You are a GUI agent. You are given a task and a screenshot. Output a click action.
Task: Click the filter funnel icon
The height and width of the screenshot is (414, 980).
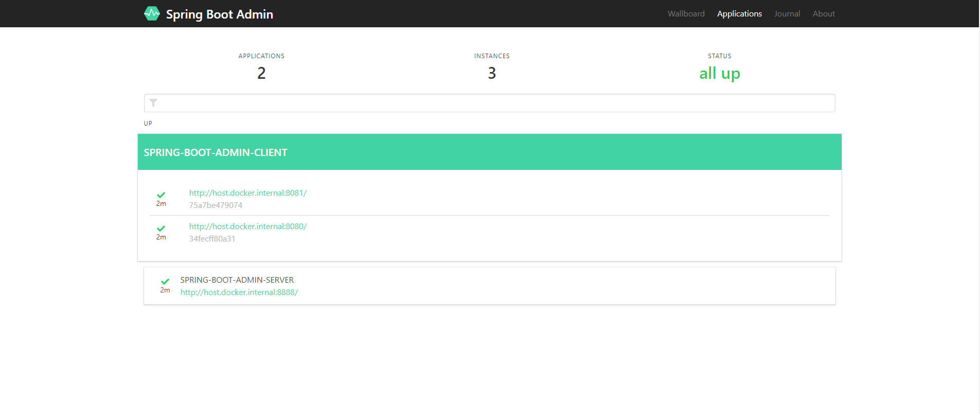pos(153,103)
